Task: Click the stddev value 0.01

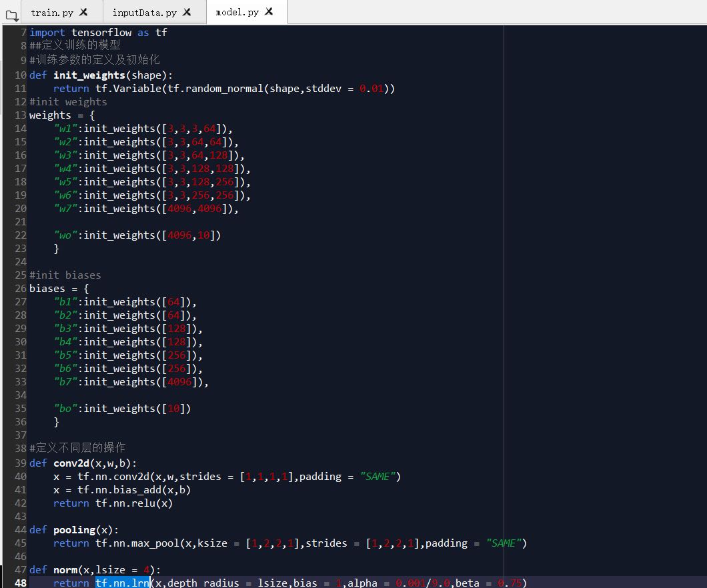Action: [371, 88]
